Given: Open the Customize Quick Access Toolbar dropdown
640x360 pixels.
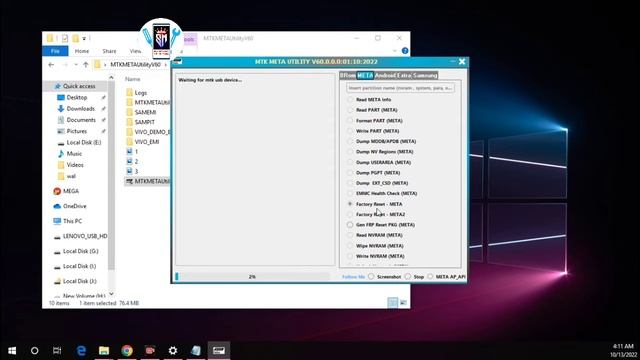Looking at the screenshot, I should 84,38.
